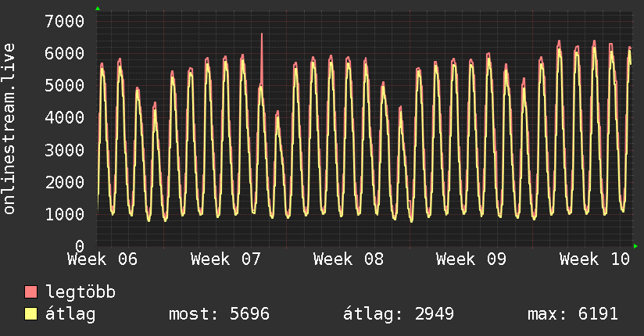Click the 2000 y-axis label
This screenshot has height=336, width=644.
(65, 182)
